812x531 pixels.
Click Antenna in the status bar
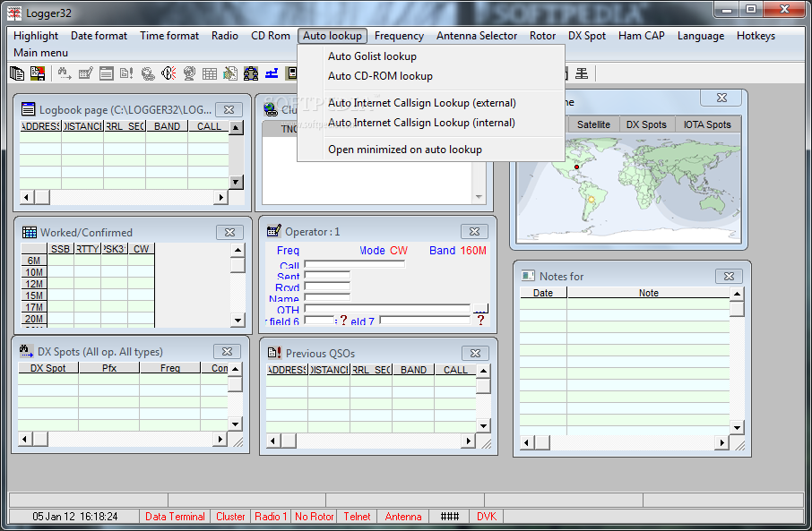[x=403, y=517]
